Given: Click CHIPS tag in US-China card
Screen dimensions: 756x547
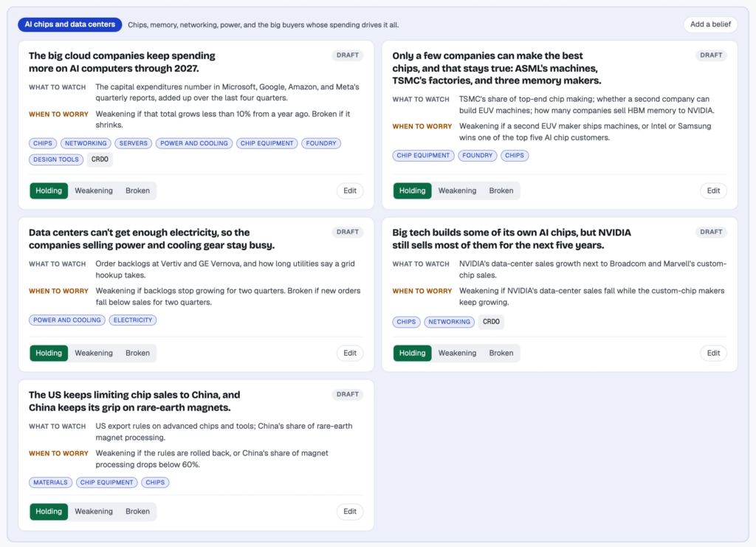Looking at the screenshot, I should pyautogui.click(x=155, y=483).
